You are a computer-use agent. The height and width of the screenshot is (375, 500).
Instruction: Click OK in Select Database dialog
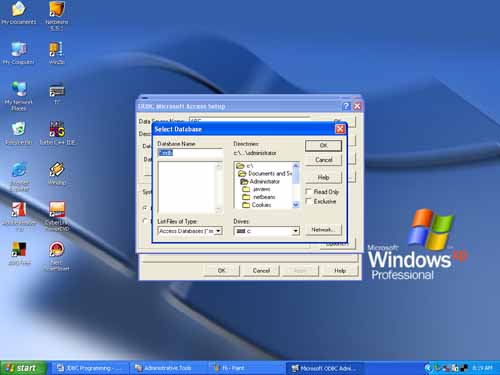click(323, 146)
